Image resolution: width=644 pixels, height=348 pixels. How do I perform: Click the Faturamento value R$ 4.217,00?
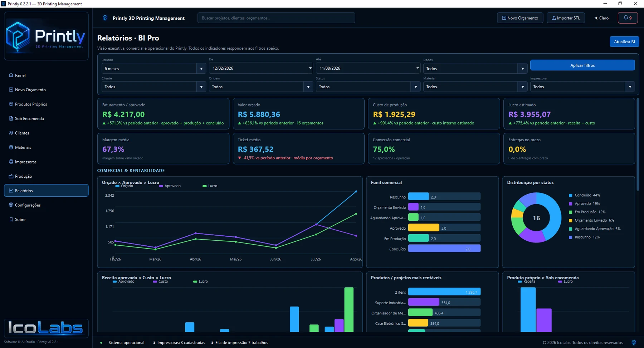(123, 114)
